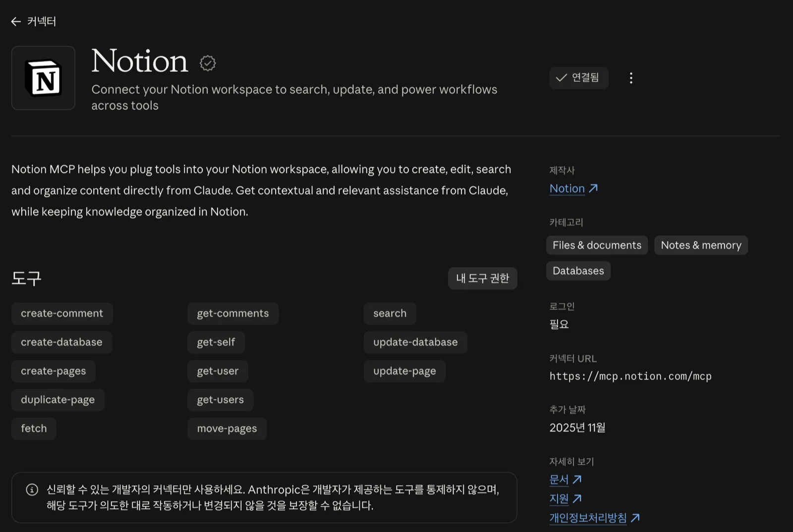Open the Notion developer link
This screenshot has height=532, width=793.
pyautogui.click(x=574, y=188)
